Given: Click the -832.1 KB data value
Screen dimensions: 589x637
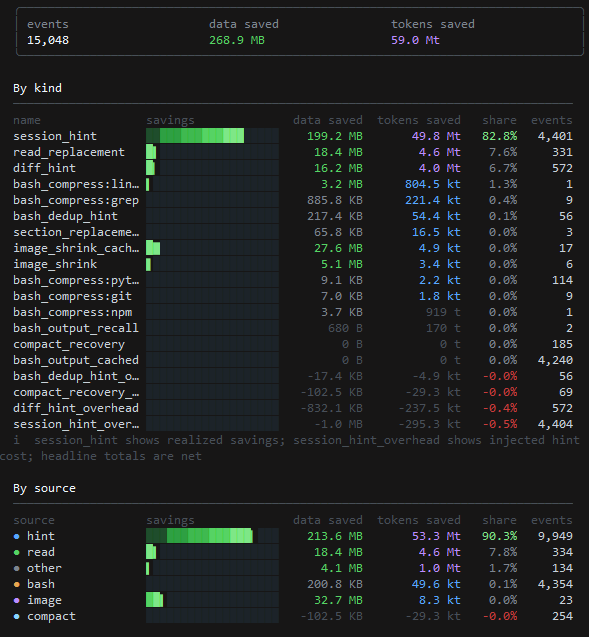Looking at the screenshot, I should pyautogui.click(x=331, y=408).
